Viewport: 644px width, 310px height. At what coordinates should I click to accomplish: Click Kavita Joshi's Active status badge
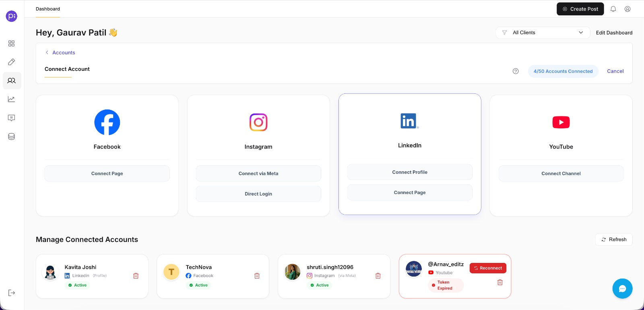pos(77,285)
